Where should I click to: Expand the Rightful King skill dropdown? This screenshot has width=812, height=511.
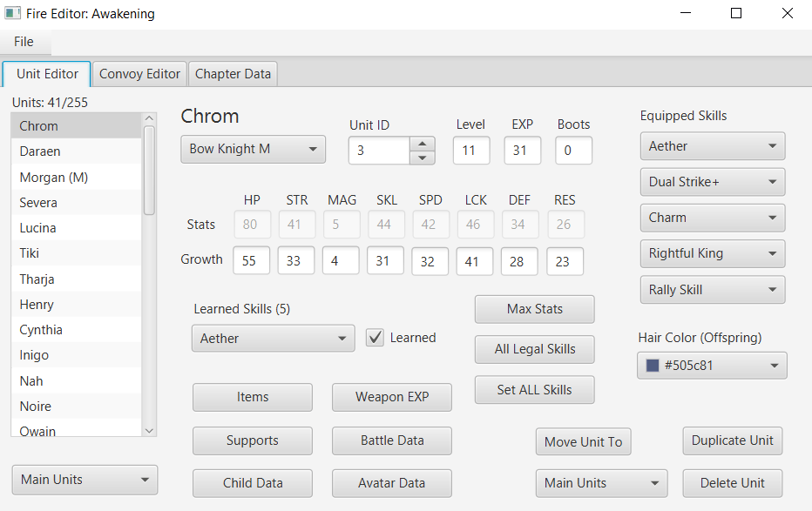(712, 253)
